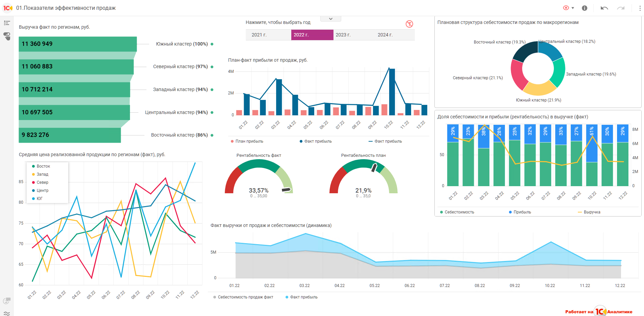Viewport: 644px width, 316px height.
Task: Clear the year filter icon
Action: pos(409,24)
